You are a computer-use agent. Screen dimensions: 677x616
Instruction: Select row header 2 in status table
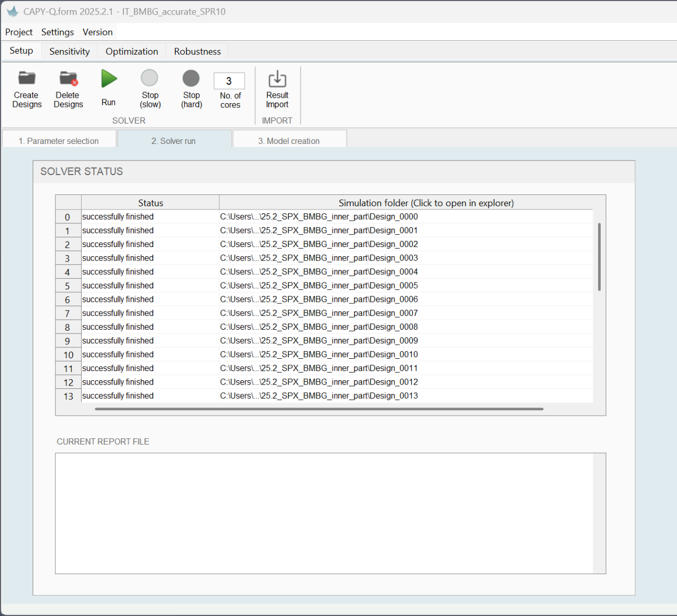(68, 244)
